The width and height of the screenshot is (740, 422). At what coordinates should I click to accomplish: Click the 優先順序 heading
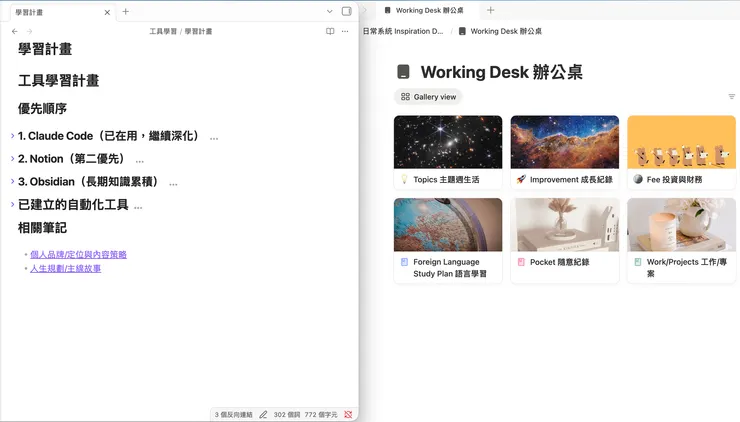(42, 109)
